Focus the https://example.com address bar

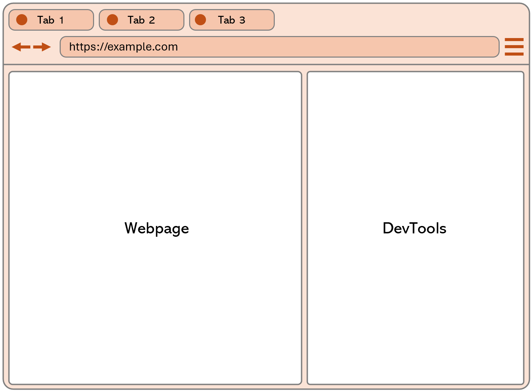pos(279,47)
